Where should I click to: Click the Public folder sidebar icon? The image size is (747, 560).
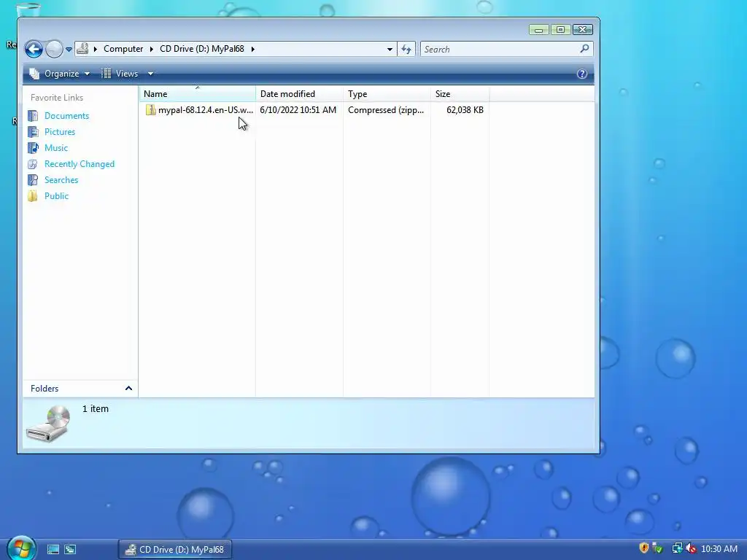coord(33,196)
